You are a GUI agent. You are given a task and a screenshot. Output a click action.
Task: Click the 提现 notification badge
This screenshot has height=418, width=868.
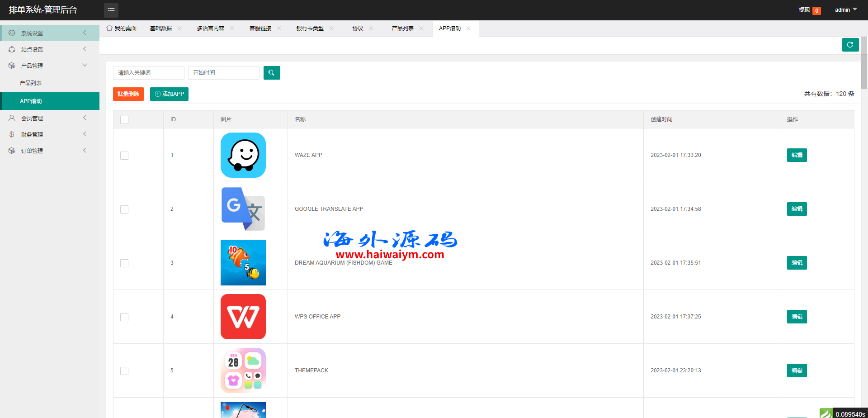click(816, 11)
